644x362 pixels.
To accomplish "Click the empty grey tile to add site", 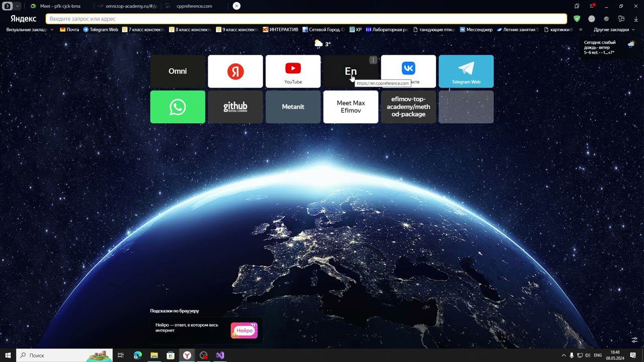I will (x=466, y=107).
